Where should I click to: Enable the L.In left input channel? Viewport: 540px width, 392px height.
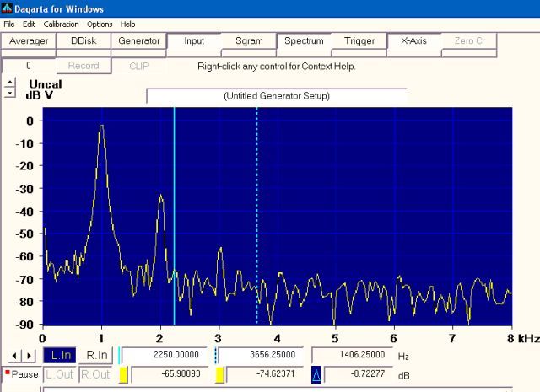tap(60, 357)
